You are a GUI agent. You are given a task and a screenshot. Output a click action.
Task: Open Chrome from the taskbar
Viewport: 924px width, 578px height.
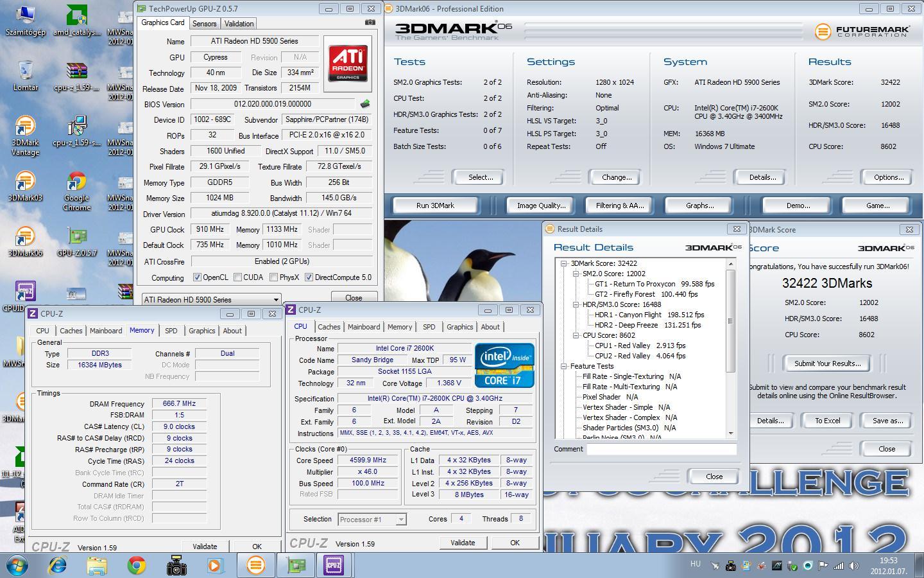(136, 565)
